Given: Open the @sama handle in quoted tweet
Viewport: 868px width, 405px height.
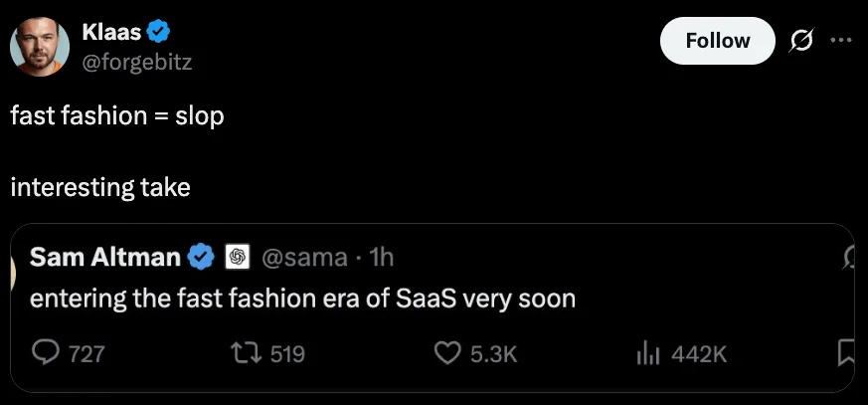Looking at the screenshot, I should (303, 258).
